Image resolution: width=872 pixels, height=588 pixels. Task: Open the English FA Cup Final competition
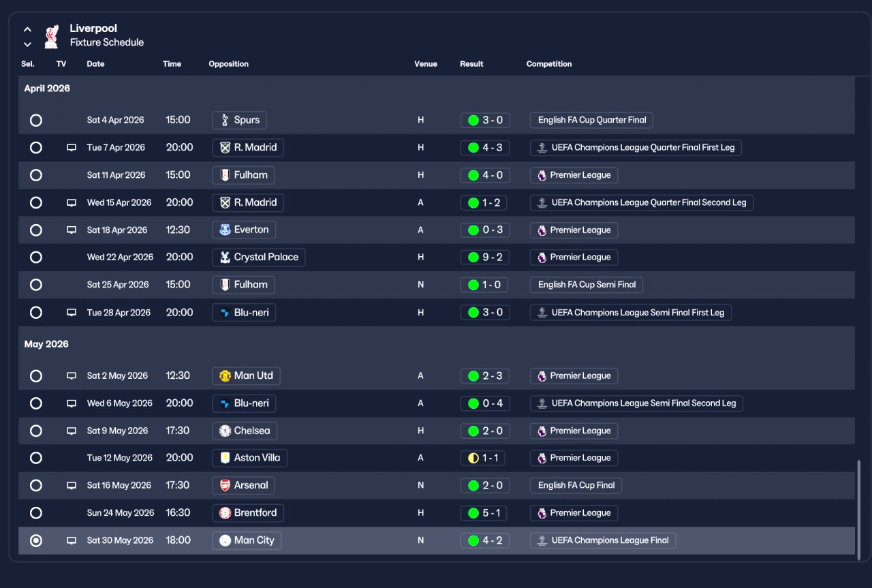pos(576,486)
